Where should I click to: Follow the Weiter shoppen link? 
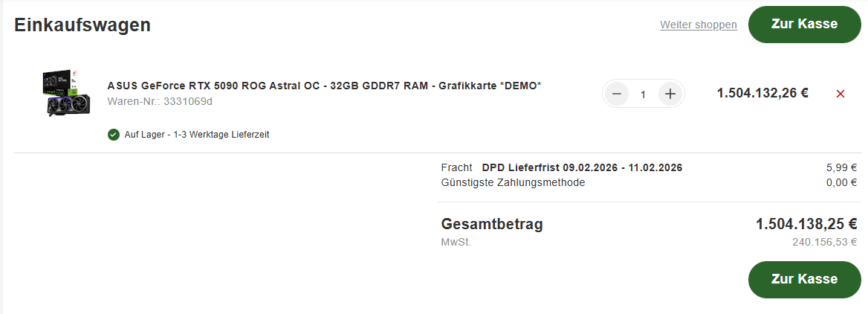click(x=698, y=25)
